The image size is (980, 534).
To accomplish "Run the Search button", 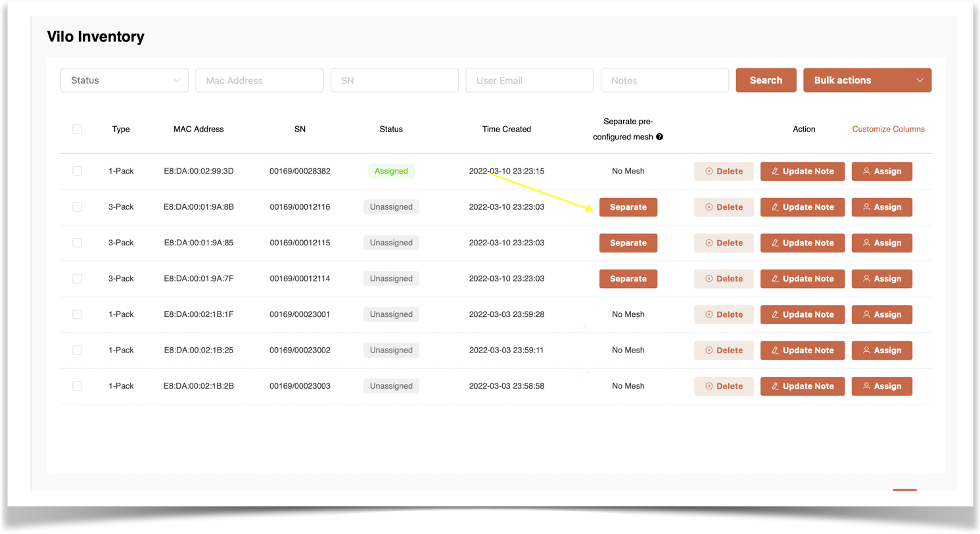I will click(766, 80).
